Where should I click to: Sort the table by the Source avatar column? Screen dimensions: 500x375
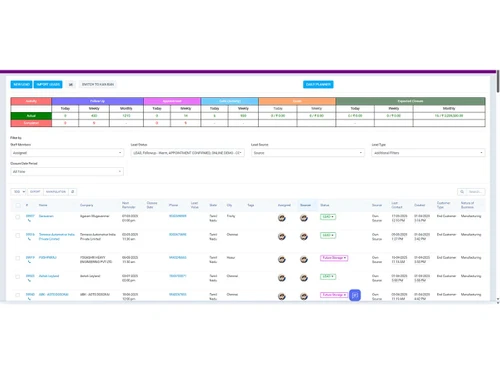point(305,205)
